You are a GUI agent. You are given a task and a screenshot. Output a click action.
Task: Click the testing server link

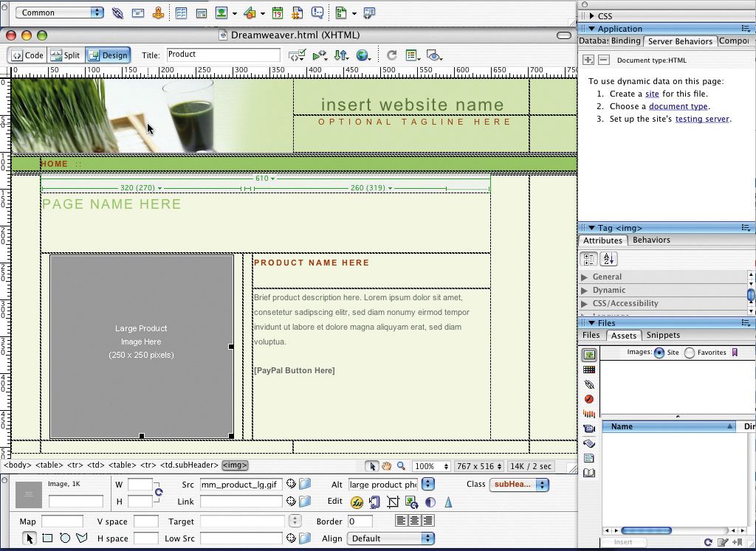tap(702, 118)
